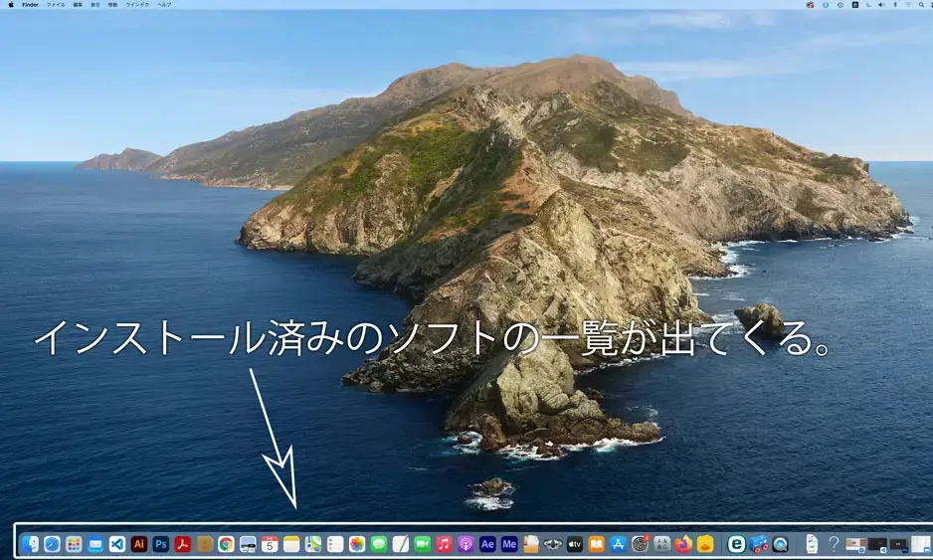Launch Cyberduck yellow duck icon

tap(705, 543)
